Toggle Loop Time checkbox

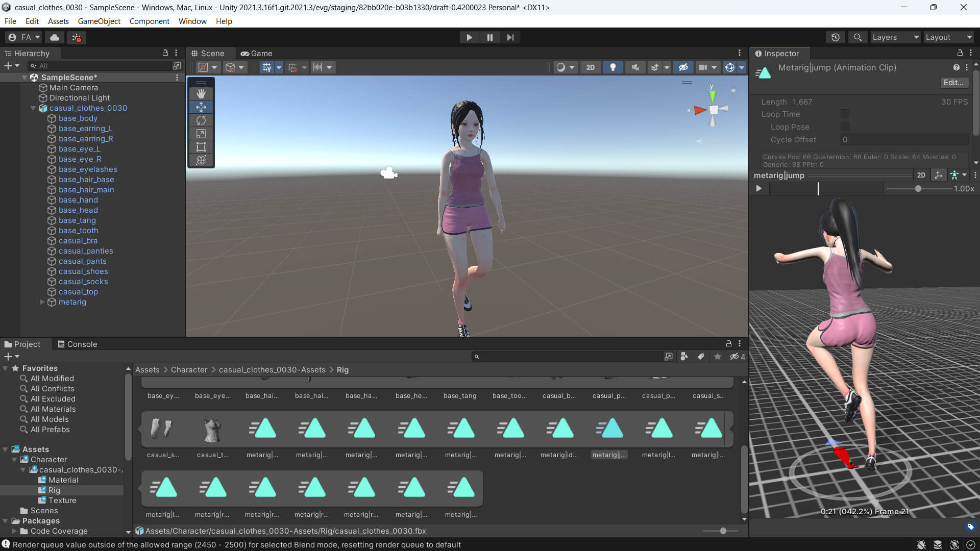(845, 114)
